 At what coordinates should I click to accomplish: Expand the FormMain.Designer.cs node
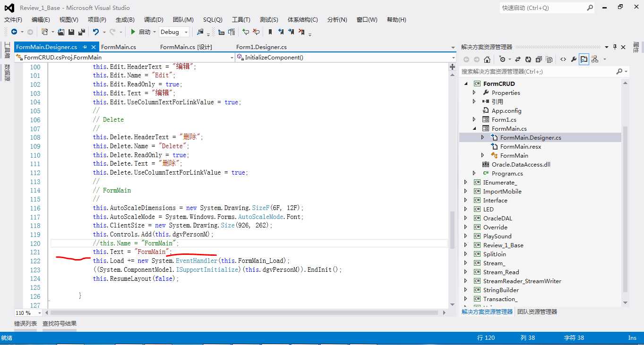482,137
